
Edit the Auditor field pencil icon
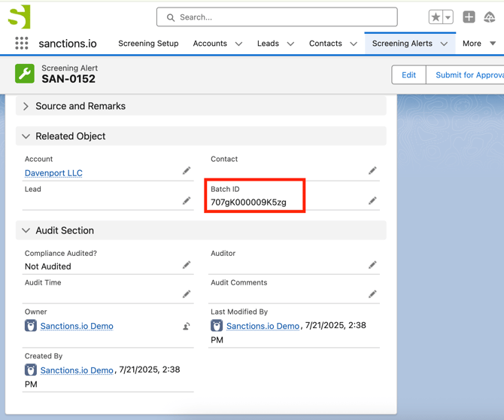click(372, 265)
